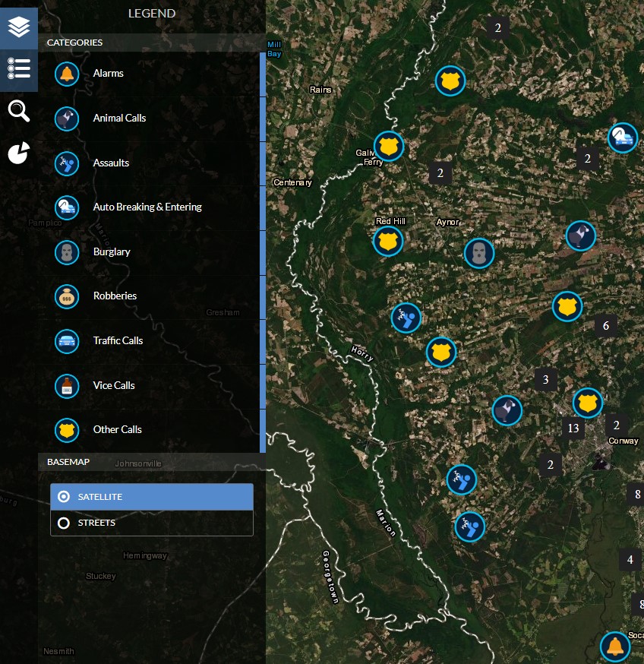Select the Vice Calls bottle legend icon
This screenshot has width=644, height=664.
pyautogui.click(x=67, y=386)
